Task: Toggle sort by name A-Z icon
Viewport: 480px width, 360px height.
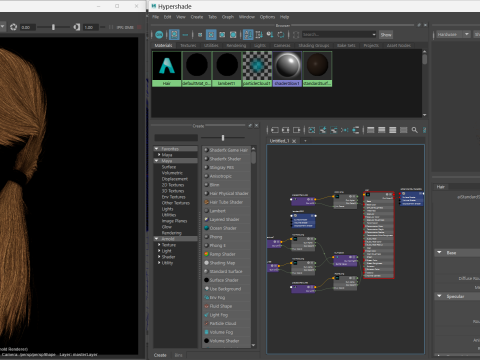Action: tap(248, 34)
